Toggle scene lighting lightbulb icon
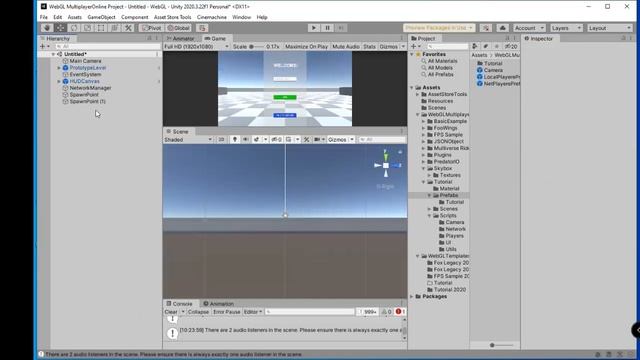 click(x=235, y=140)
